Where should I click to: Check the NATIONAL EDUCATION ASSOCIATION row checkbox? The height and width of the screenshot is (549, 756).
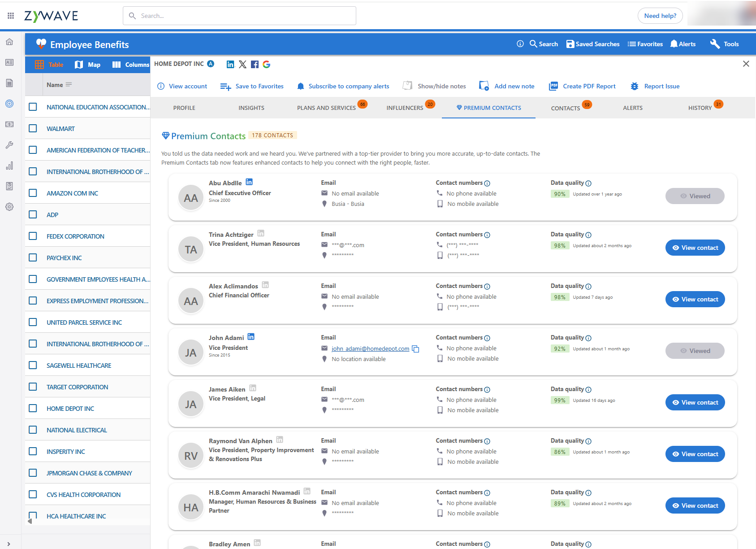(33, 107)
